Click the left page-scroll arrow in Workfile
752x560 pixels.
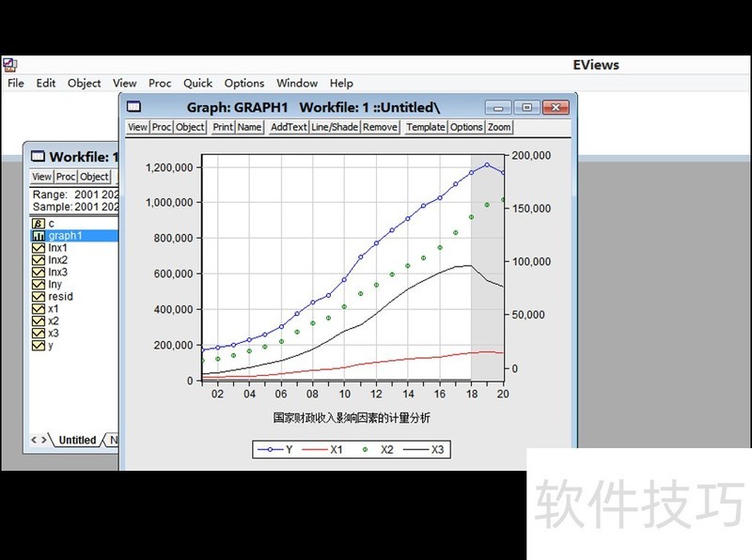point(34,440)
